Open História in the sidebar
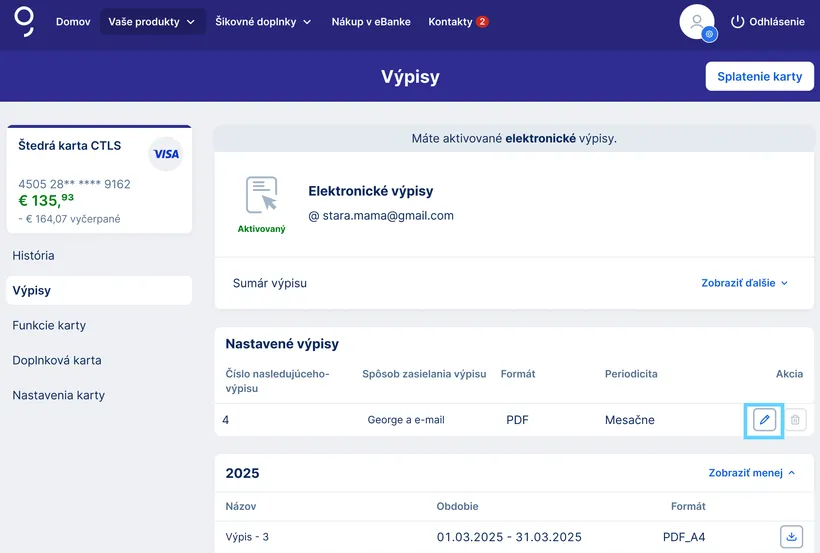This screenshot has width=820, height=553. pyautogui.click(x=33, y=255)
